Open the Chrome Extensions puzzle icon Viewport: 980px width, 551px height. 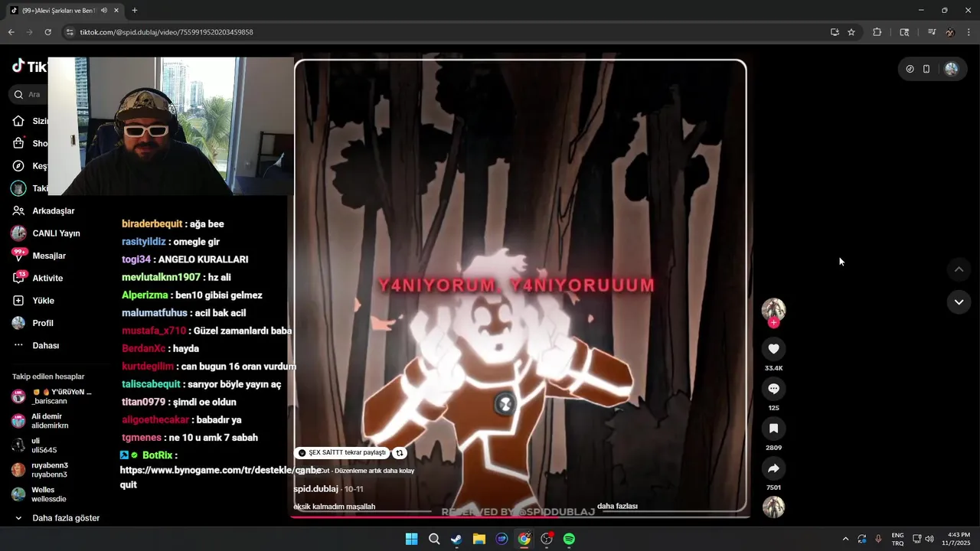[877, 32]
